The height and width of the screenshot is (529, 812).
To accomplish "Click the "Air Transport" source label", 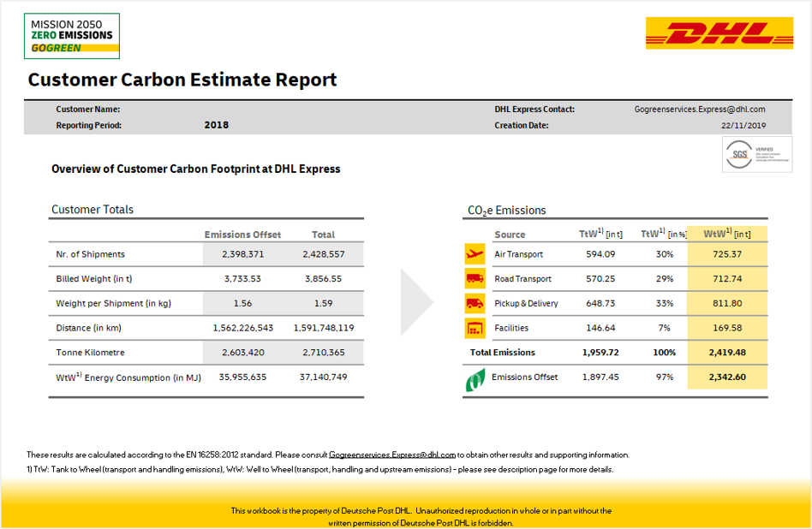I will point(518,254).
